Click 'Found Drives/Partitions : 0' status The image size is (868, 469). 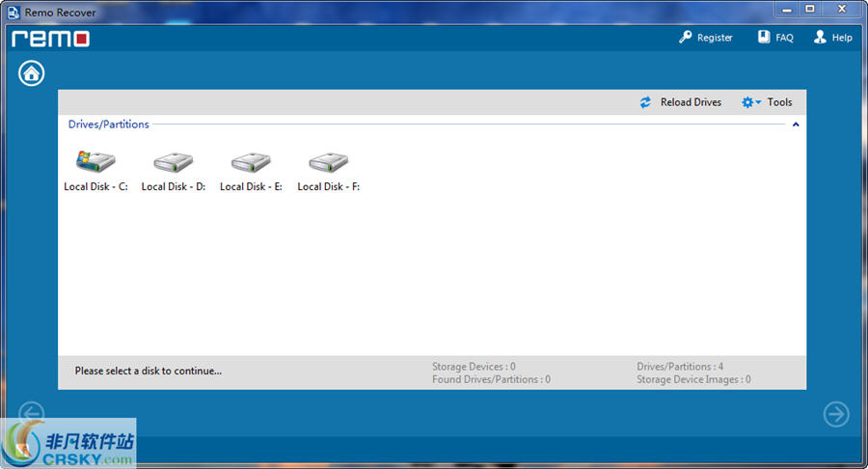[x=491, y=379]
